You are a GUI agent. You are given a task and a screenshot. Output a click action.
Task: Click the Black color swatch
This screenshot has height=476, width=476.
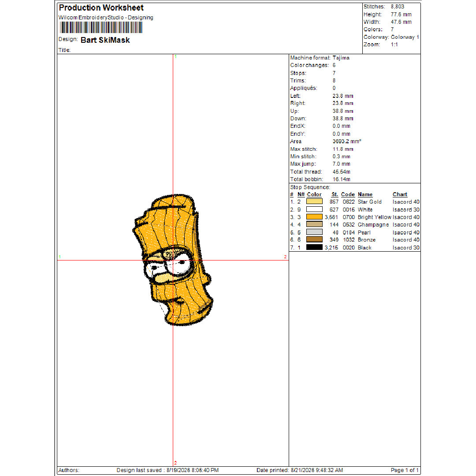point(314,247)
